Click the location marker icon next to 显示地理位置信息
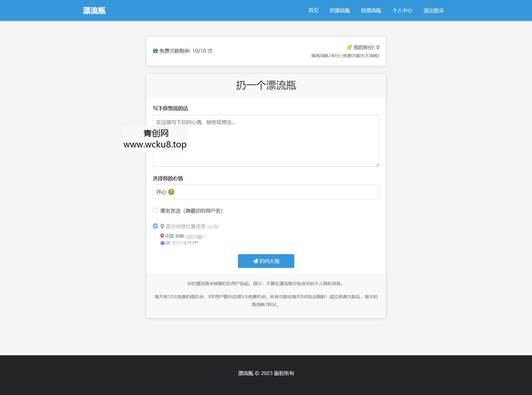Screen dimensions: 532x395 point(162,226)
